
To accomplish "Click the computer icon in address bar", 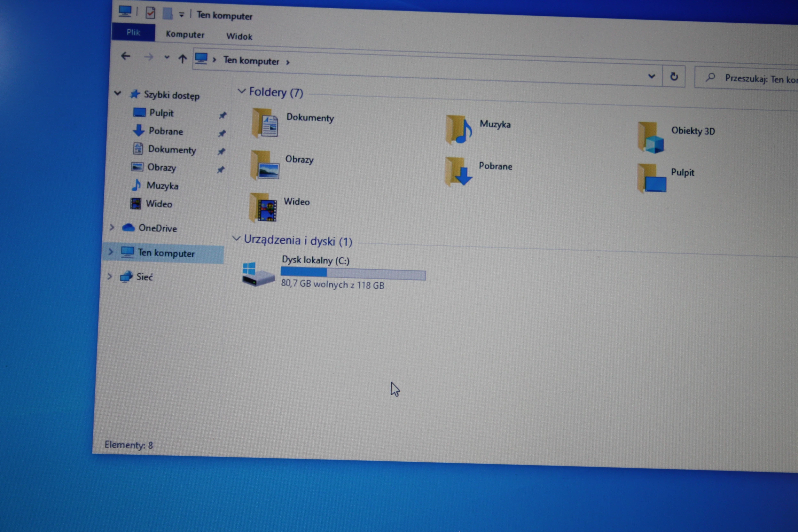I will point(201,58).
